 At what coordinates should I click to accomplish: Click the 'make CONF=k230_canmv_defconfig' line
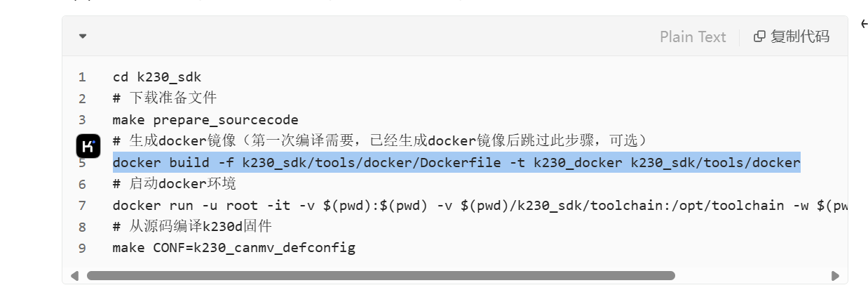click(234, 248)
